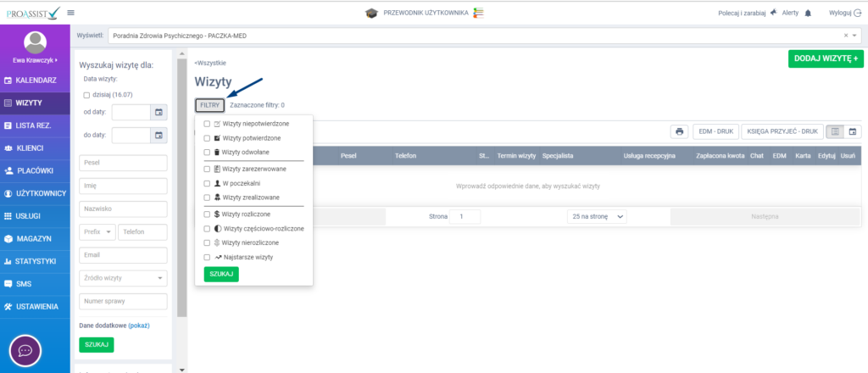The image size is (868, 373).
Task: Enable 'Wizyty potwierdzone' filter checkbox
Action: click(x=208, y=138)
